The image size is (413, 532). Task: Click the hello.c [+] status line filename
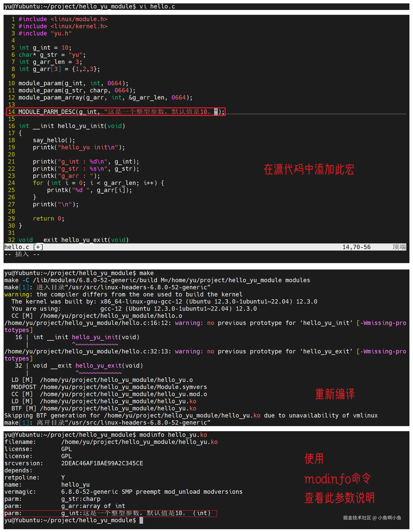pyautogui.click(x=24, y=247)
